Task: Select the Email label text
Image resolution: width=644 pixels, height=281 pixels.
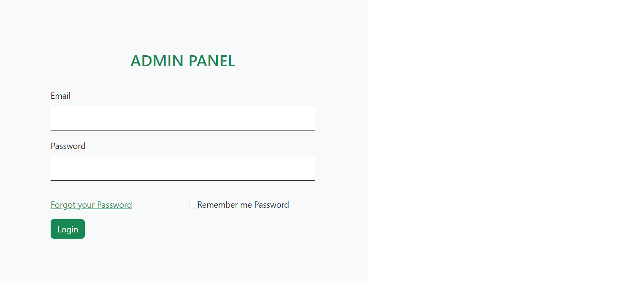Action: 60,96
